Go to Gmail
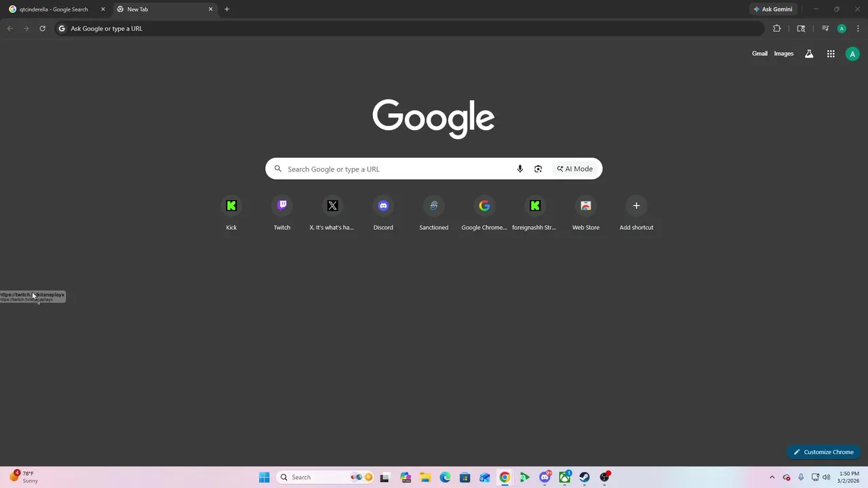868x488 pixels. 759,54
